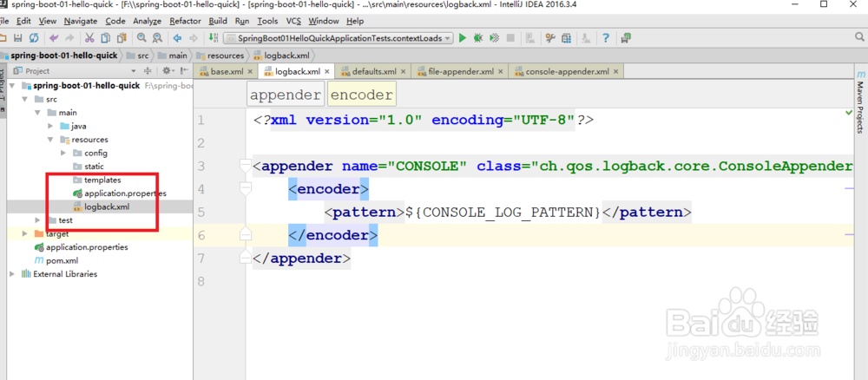Click main in the navigation bar
Image resolution: width=868 pixels, height=380 pixels.
coord(172,56)
